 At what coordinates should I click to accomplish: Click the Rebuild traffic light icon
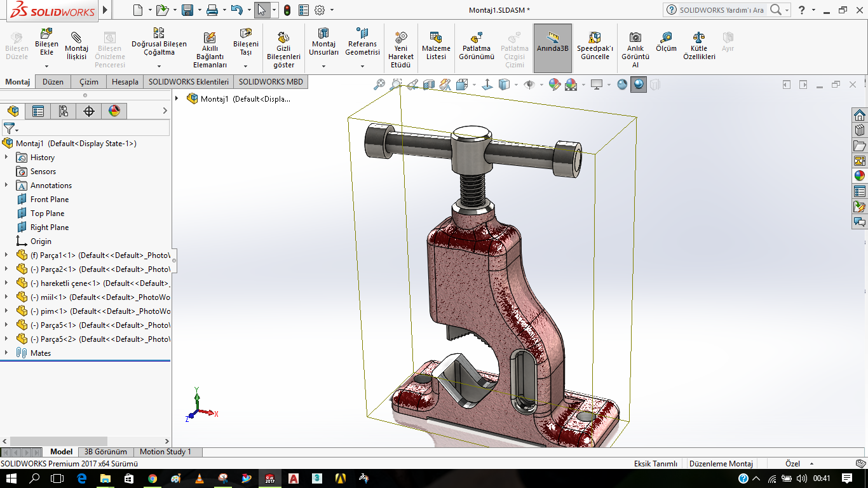287,10
